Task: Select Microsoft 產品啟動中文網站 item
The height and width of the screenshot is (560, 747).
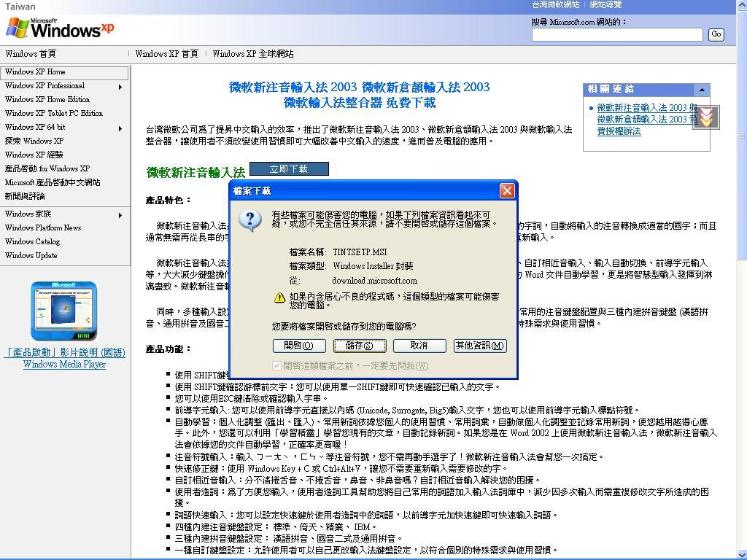Action: pos(53,182)
